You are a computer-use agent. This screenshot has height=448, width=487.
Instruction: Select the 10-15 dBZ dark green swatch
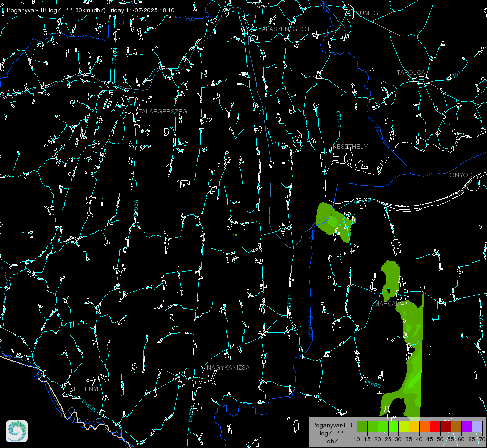[362, 426]
